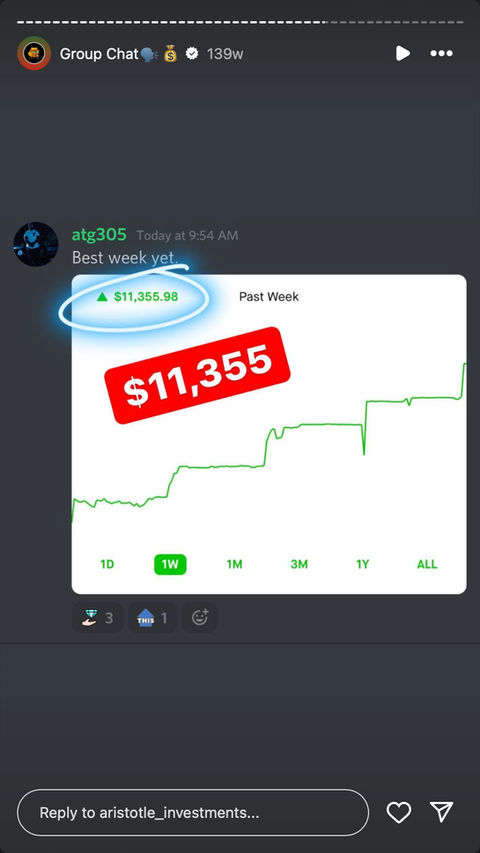Show the ALL time chart range

tap(427, 564)
